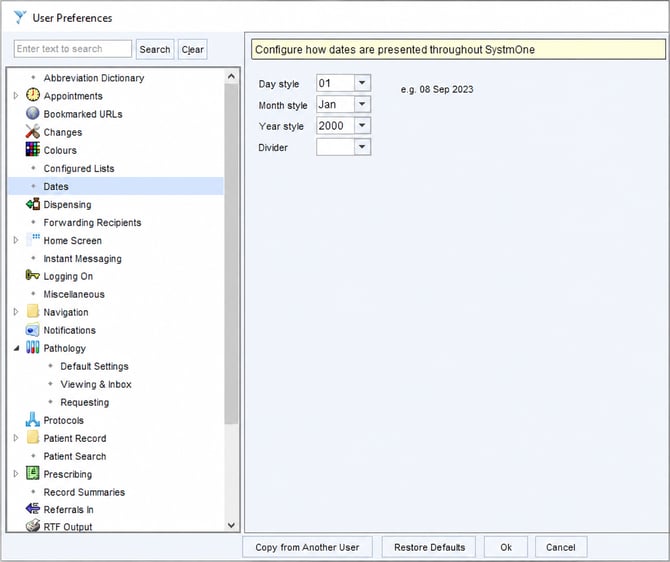Select Configured Lists in the tree
The image size is (670, 562).
coord(79,168)
